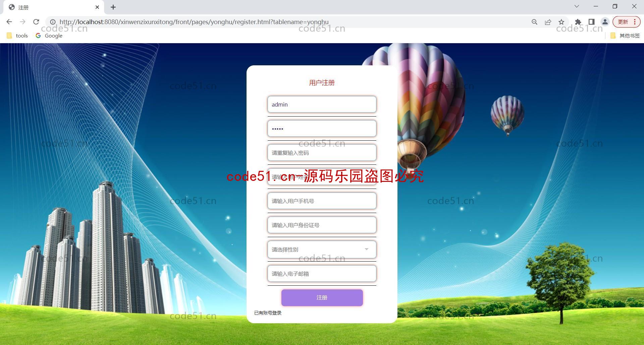This screenshot has width=644, height=345.
Task: Click the 请重复输入密码 field
Action: pyautogui.click(x=322, y=153)
